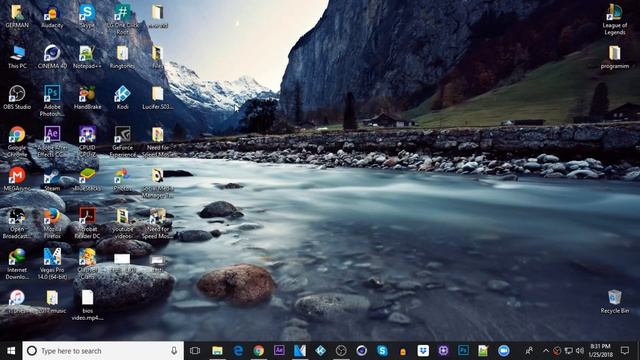Select the This PC desktop icon
The width and height of the screenshot is (640, 360).
[x=17, y=57]
